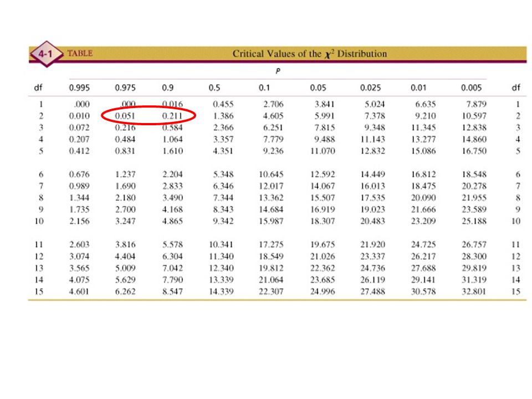Select the 0.1 column header
The height and width of the screenshot is (399, 532).
(264, 88)
